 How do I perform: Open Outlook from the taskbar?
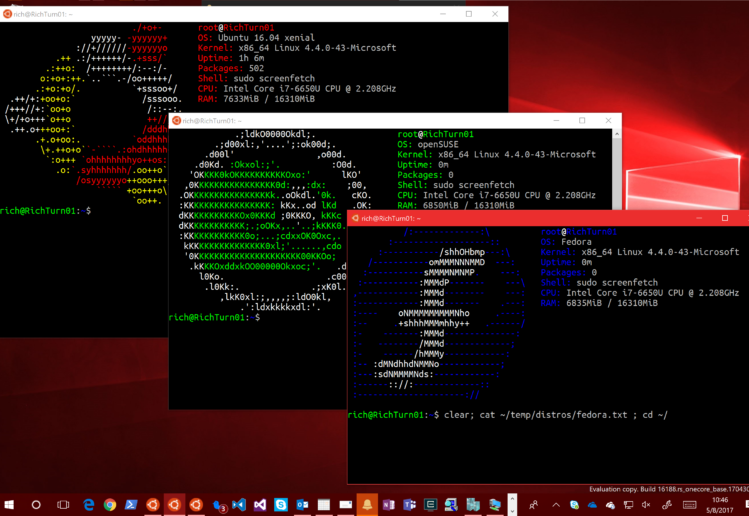[302, 505]
